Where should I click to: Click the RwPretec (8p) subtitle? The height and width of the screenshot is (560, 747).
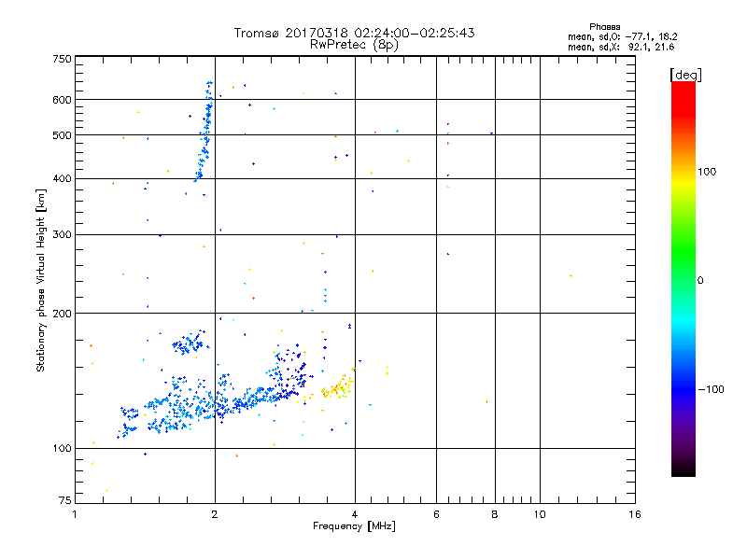click(x=354, y=45)
